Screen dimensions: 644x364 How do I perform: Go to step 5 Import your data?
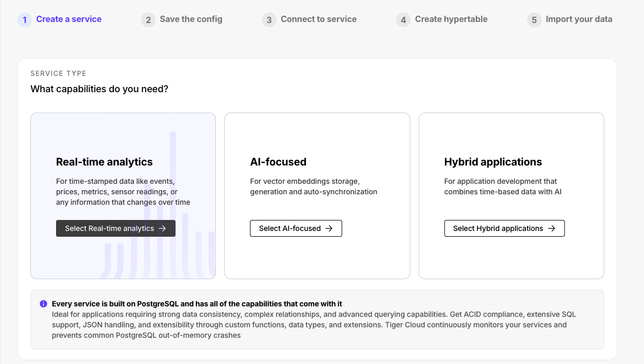[x=570, y=19]
